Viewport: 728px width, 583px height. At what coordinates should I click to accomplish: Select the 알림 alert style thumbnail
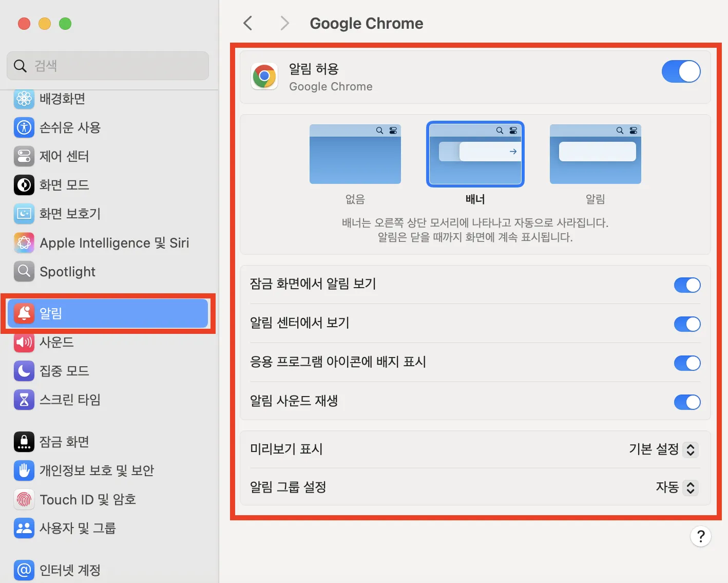(596, 154)
